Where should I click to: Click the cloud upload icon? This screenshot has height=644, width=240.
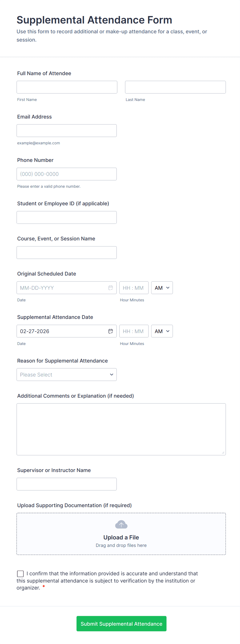point(121,524)
